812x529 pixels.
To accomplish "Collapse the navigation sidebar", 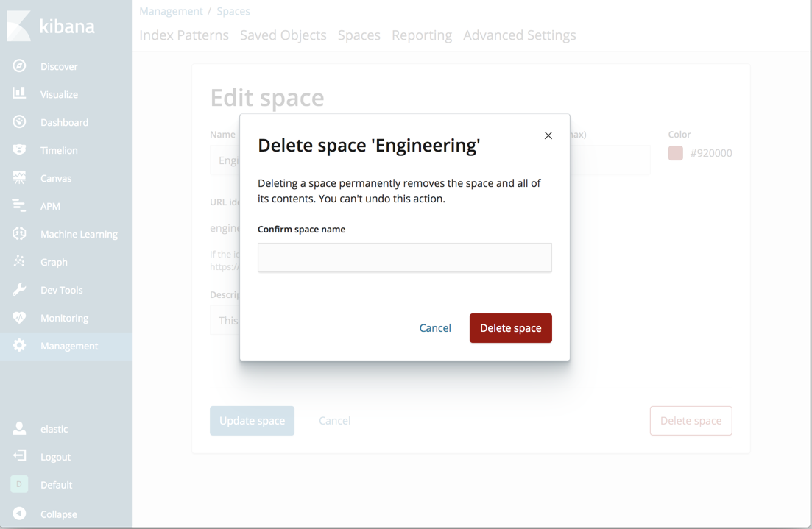I will pos(57,514).
